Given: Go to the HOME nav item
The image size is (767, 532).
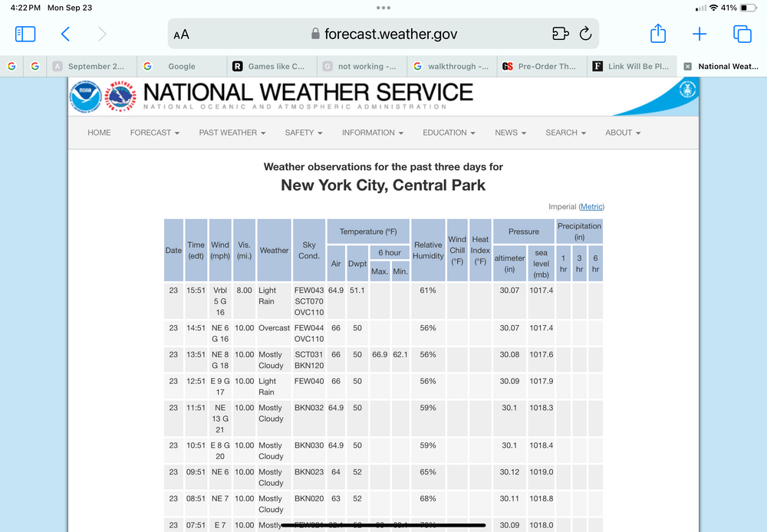Looking at the screenshot, I should pos(99,133).
